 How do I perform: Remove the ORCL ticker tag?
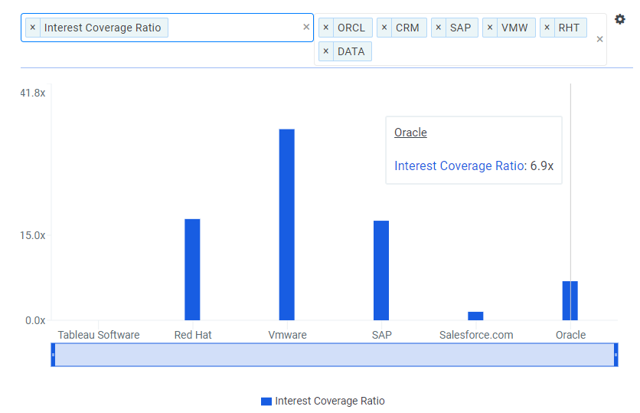pos(326,28)
